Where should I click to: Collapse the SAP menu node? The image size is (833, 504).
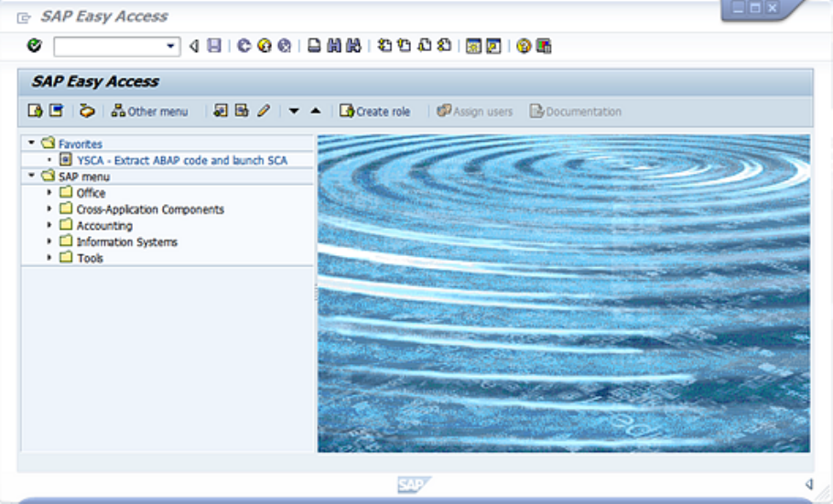pos(31,176)
